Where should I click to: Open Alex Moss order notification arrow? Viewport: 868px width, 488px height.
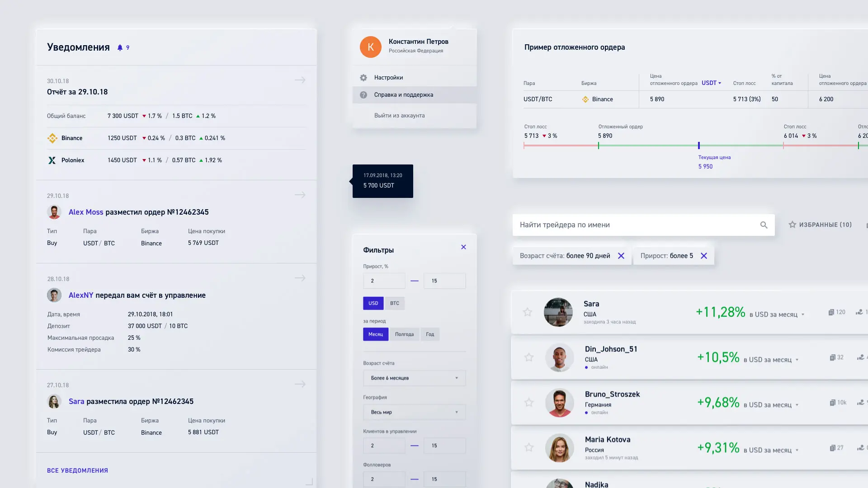tap(300, 195)
